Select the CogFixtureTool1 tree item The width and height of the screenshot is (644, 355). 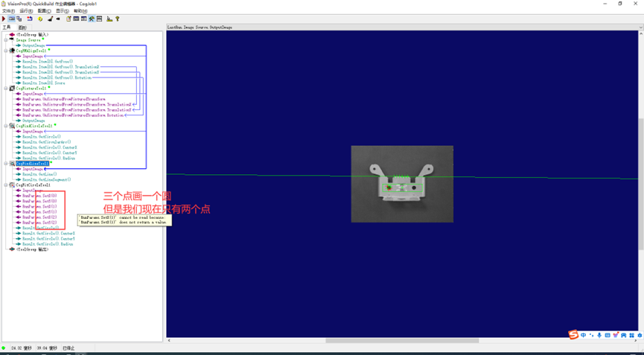pyautogui.click(x=31, y=89)
